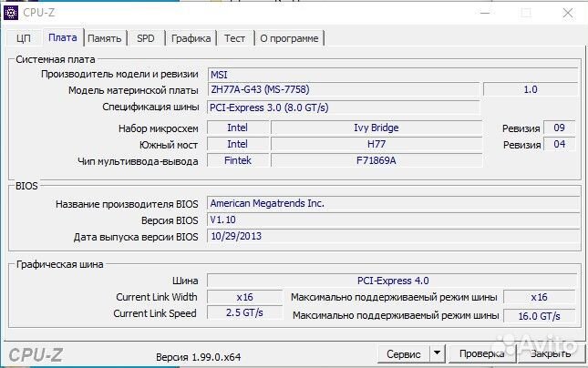This screenshot has height=368, width=588.
Task: Select the Плата tab
Action: [63, 37]
